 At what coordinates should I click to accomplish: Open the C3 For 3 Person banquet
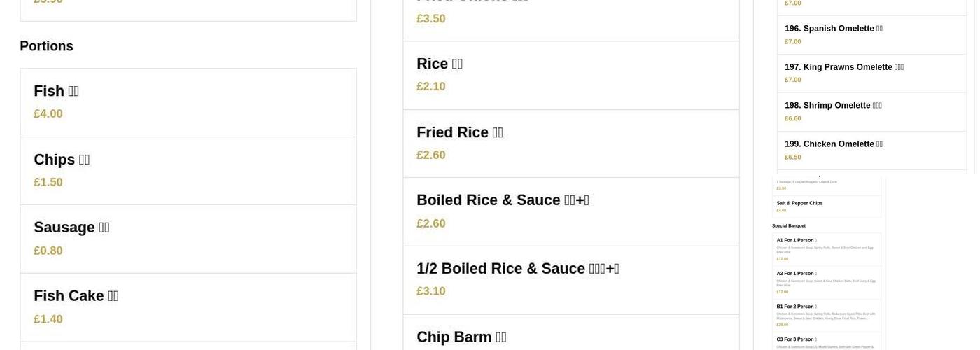coord(827,342)
